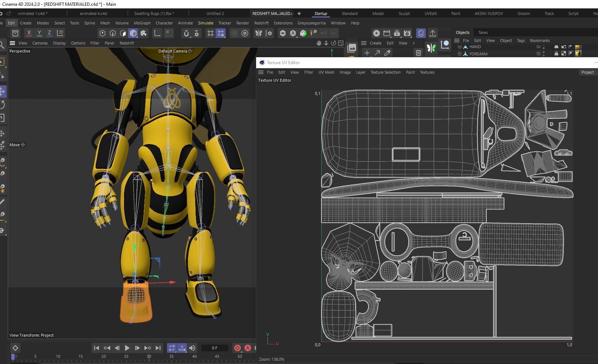Toggle Symmetry butterfly icon in toolbar
598x364 pixels.
click(259, 33)
